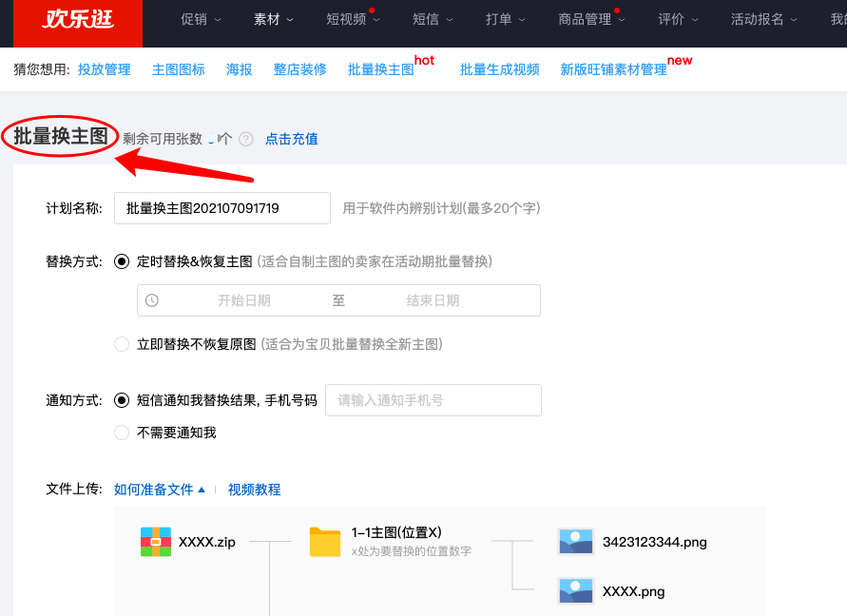
Task: Click the 点击充值 recharge link
Action: pyautogui.click(x=291, y=139)
